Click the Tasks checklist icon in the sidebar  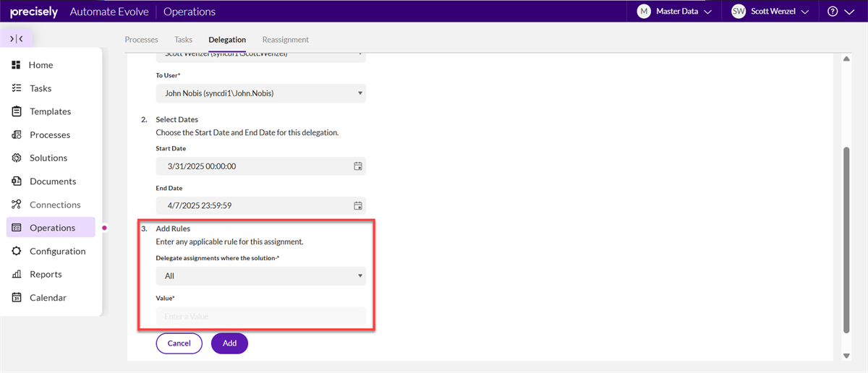coord(17,88)
